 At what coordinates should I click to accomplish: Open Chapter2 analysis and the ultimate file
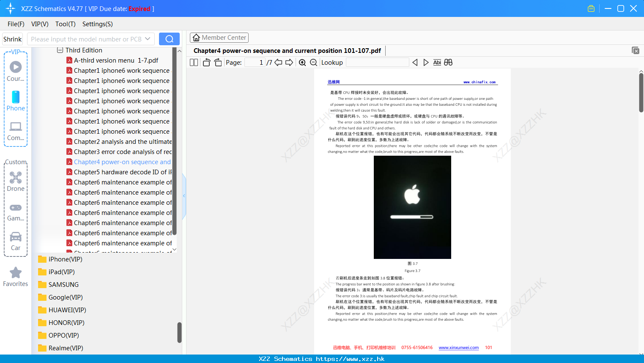(x=119, y=142)
